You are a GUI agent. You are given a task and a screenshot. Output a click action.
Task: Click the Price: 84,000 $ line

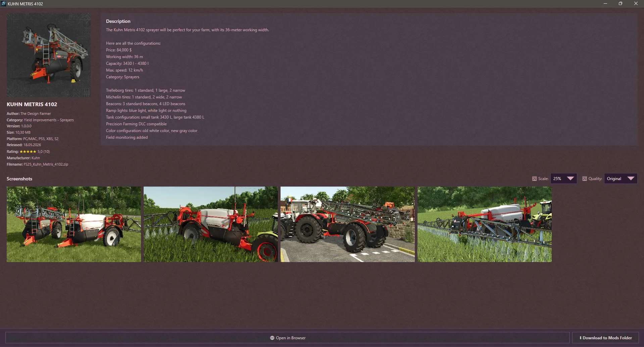point(119,50)
